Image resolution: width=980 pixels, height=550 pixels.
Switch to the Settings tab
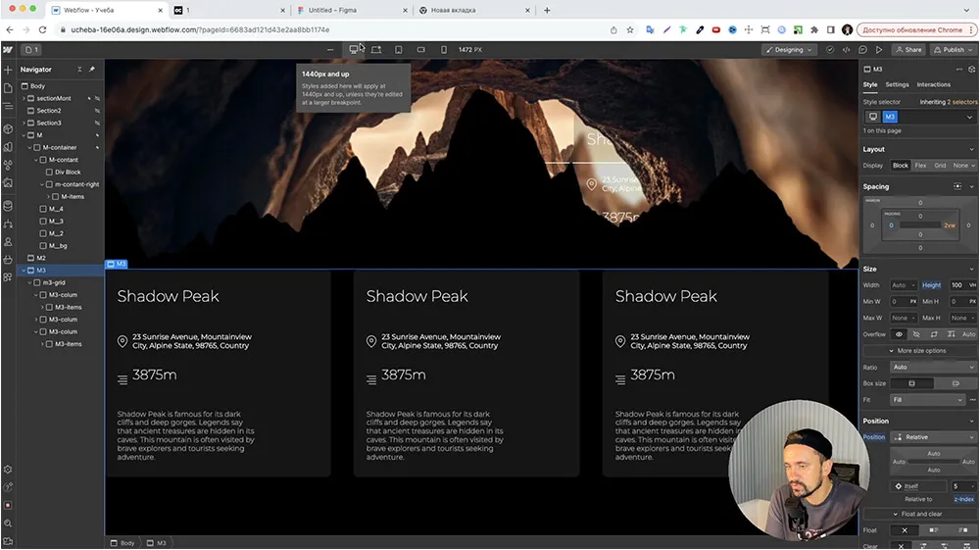897,84
